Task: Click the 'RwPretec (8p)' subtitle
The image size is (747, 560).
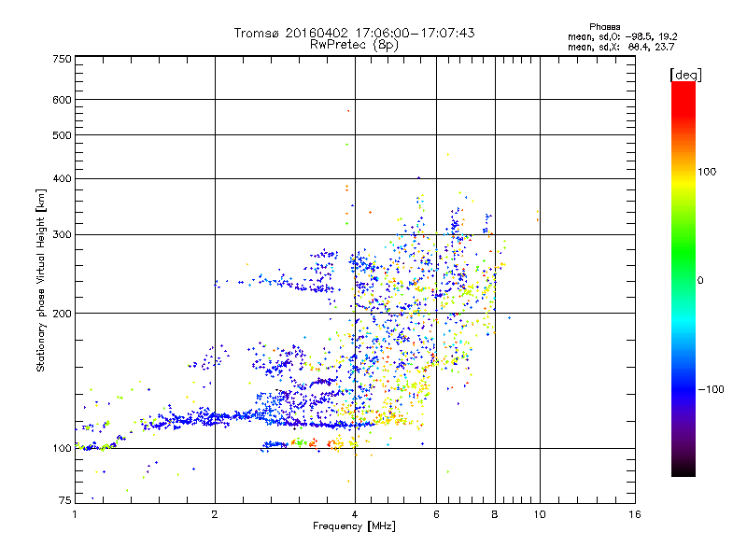Action: point(354,45)
